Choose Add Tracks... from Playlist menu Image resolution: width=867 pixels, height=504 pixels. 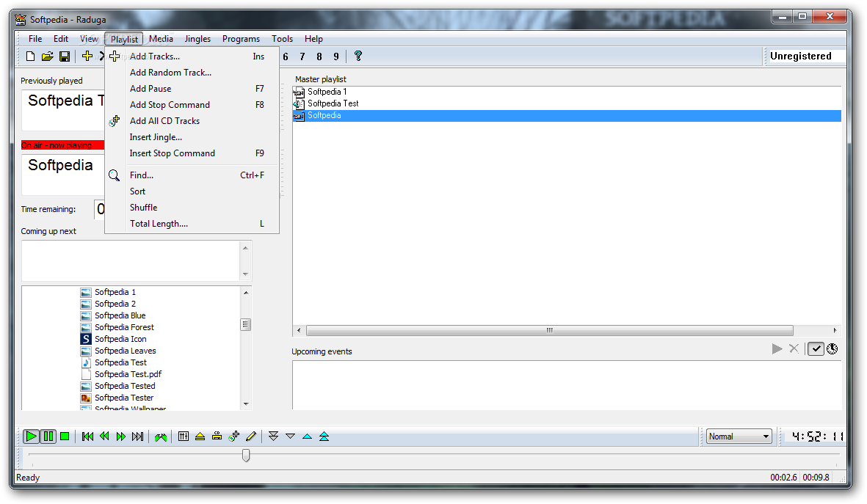192,56
